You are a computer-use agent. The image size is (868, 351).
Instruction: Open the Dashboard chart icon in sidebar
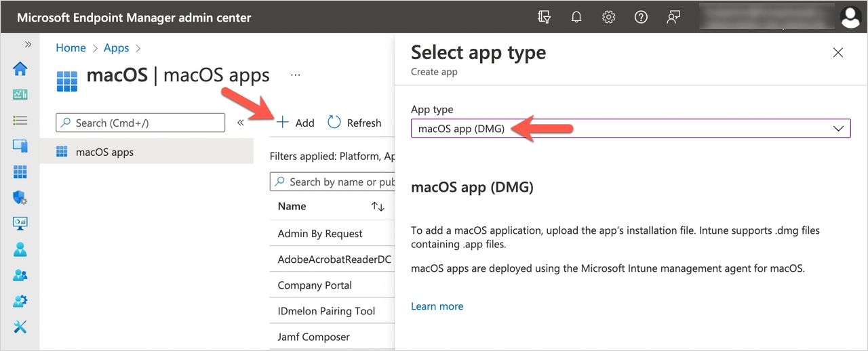coord(20,95)
